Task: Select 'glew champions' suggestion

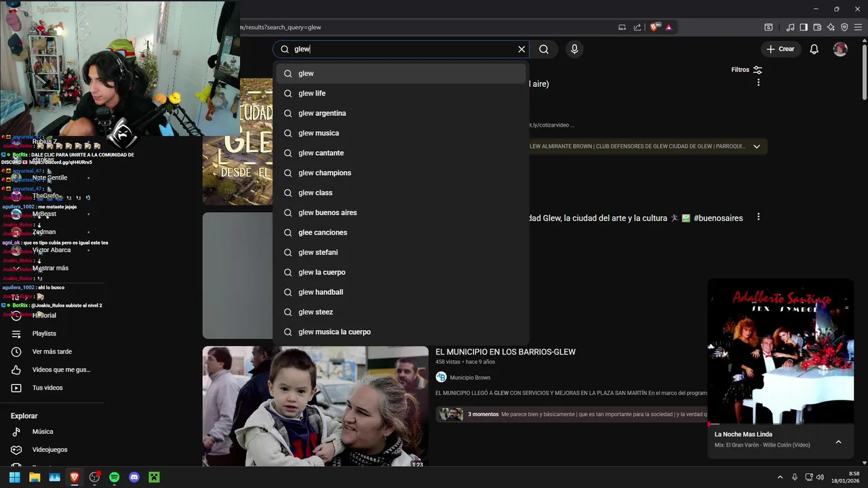Action: (401, 173)
